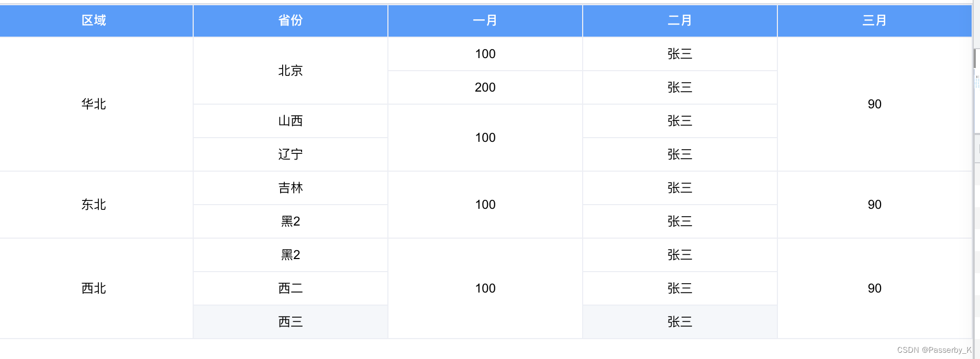
Task: Select the 山西 province cell
Action: [290, 121]
